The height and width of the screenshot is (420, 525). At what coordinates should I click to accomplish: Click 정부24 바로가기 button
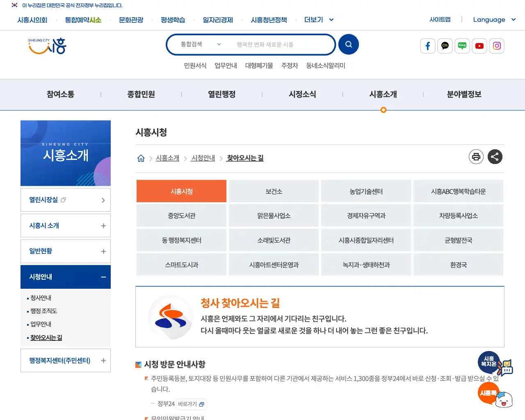(191, 404)
